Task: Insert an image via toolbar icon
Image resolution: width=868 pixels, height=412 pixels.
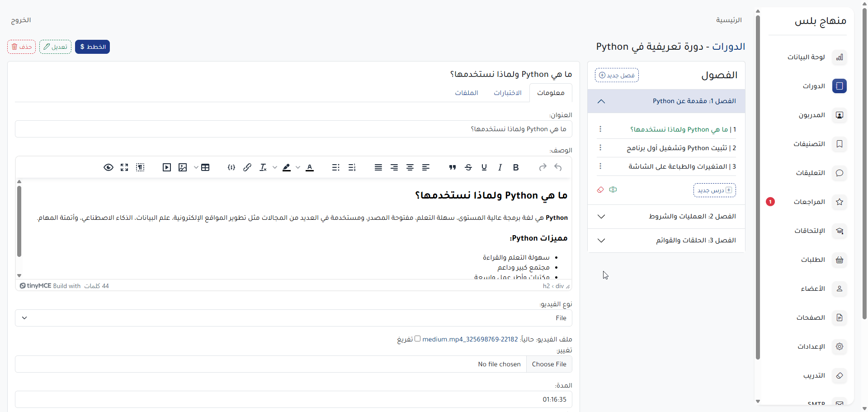Action: pyautogui.click(x=183, y=167)
